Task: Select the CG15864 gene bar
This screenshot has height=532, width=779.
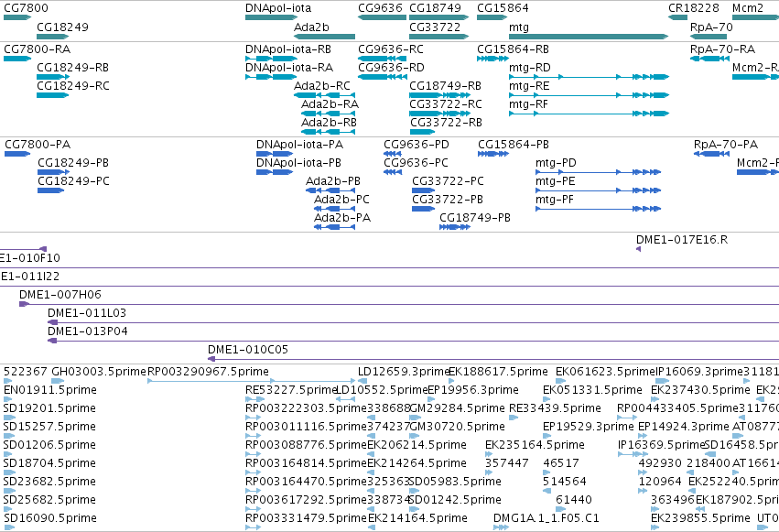Action: (492, 17)
